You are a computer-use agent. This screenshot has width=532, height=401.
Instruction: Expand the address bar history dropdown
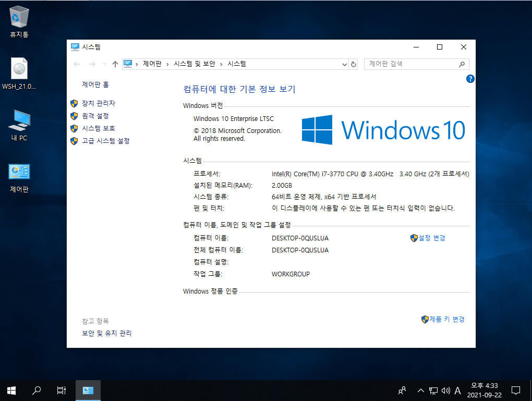click(x=344, y=64)
